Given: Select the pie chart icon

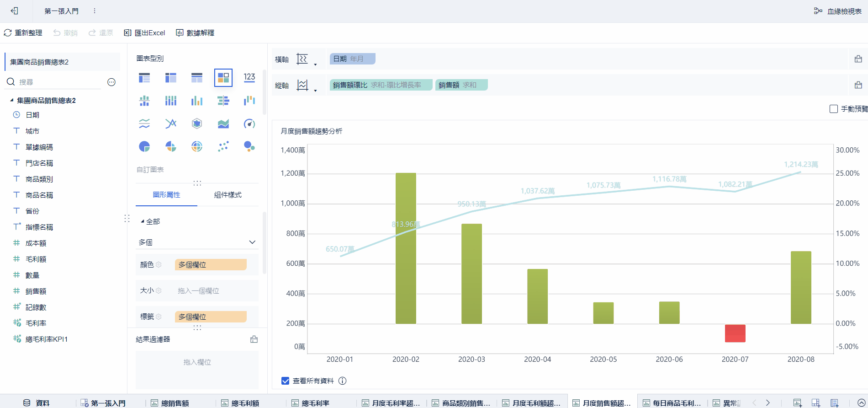Looking at the screenshot, I should coord(144,146).
